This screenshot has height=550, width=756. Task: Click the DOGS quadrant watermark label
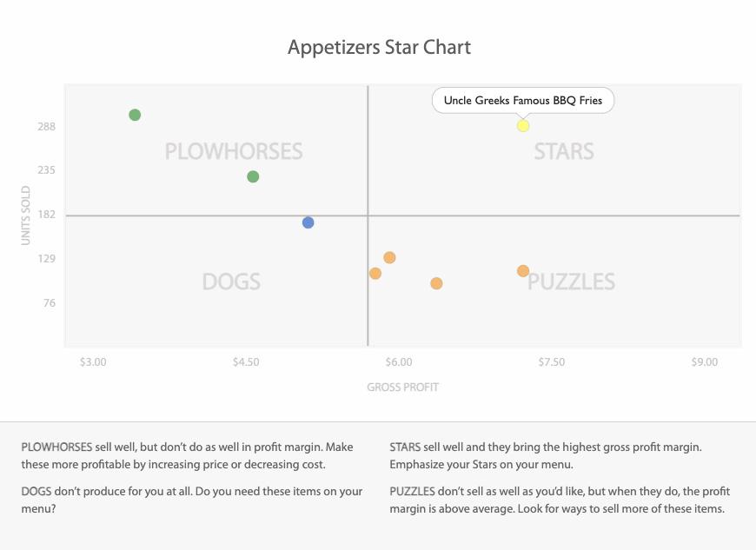[231, 282]
